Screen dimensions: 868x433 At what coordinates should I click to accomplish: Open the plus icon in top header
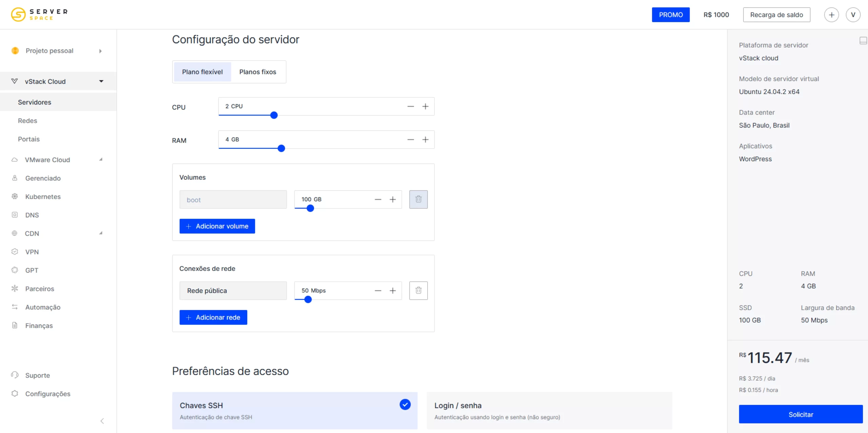[831, 15]
